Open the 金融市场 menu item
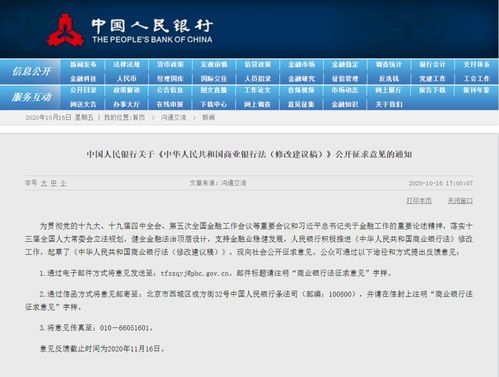The width and height of the screenshot is (499, 377). (x=301, y=64)
